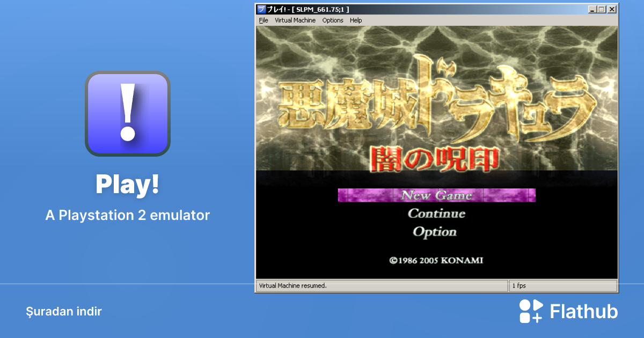Open the Options menu
This screenshot has height=338, width=644.
333,20
